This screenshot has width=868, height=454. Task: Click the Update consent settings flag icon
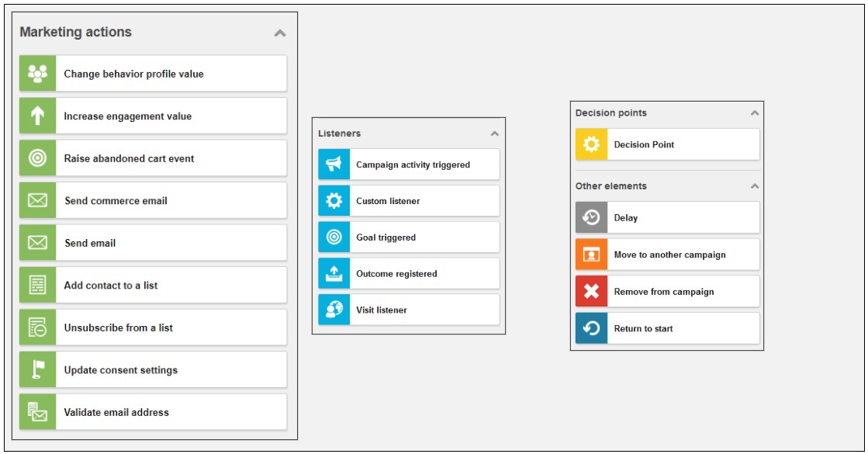pyautogui.click(x=38, y=369)
